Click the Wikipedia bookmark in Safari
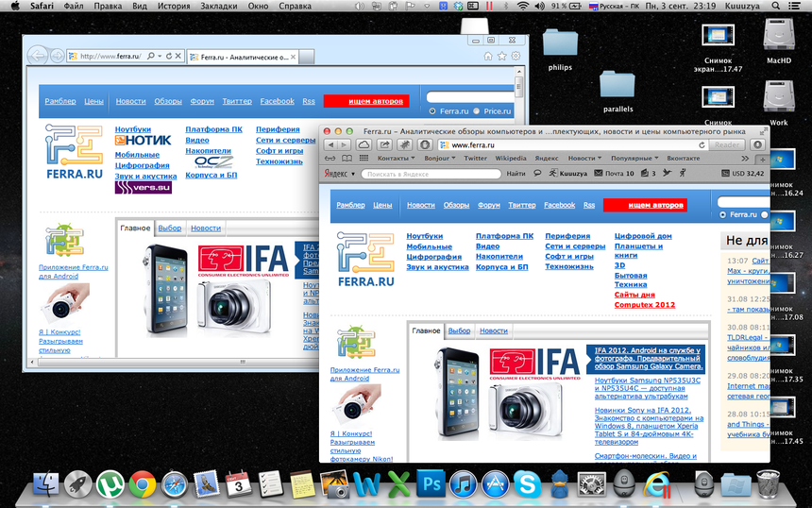This screenshot has height=508, width=812. [x=511, y=159]
